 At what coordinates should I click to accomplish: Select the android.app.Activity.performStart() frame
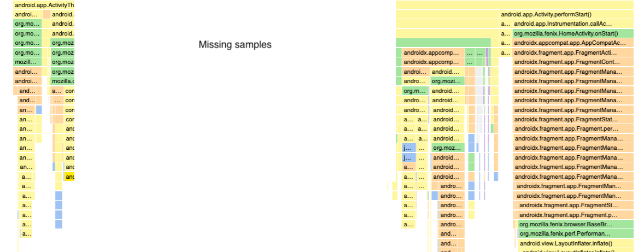click(567, 14)
